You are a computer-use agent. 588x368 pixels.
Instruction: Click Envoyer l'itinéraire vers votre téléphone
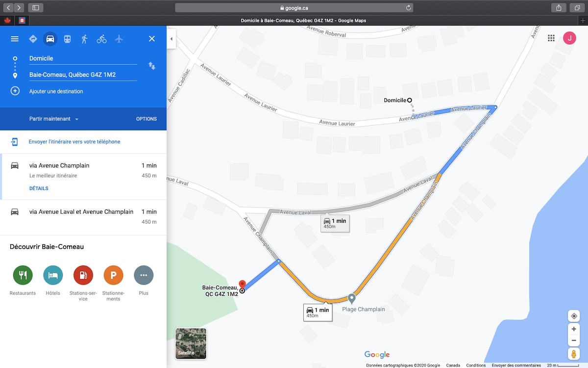(x=74, y=142)
